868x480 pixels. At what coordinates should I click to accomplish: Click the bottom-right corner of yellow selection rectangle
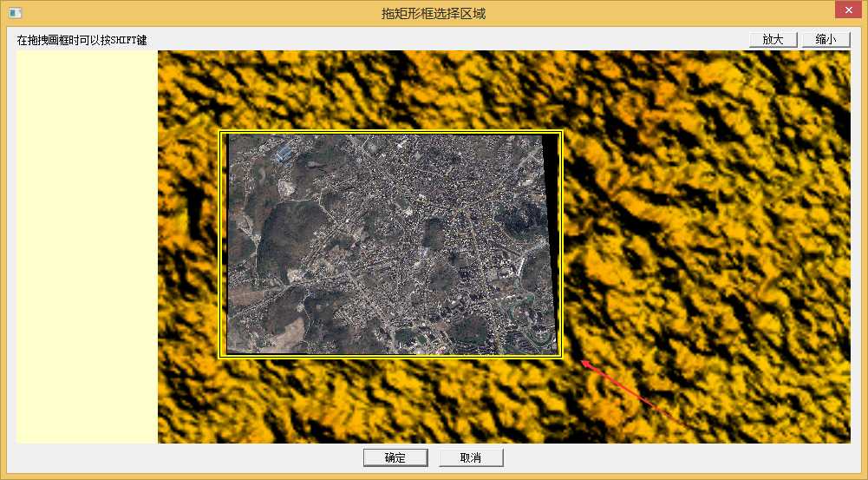tap(562, 357)
